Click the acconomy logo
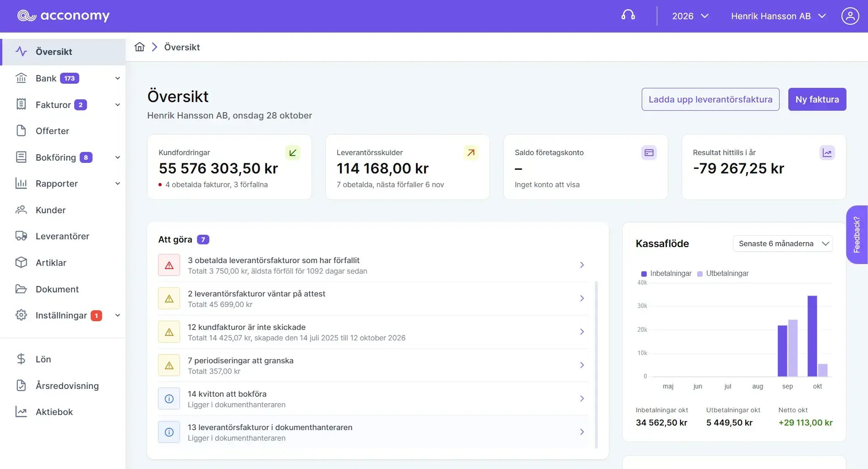868x469 pixels. click(63, 16)
